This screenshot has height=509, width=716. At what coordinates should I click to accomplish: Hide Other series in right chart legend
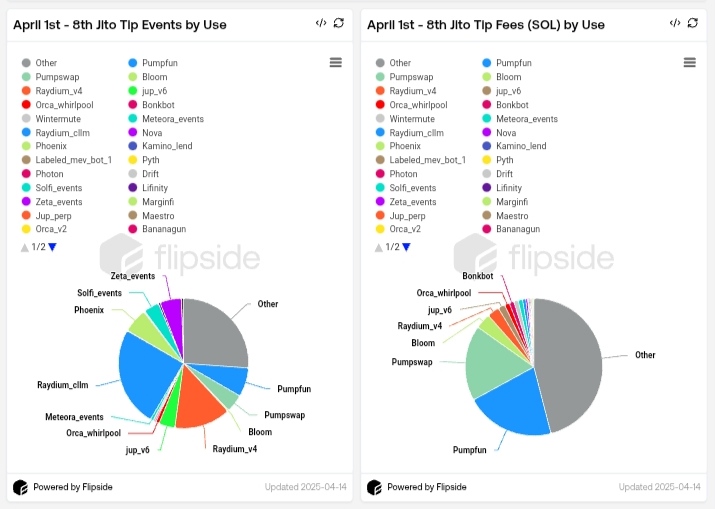(x=399, y=63)
